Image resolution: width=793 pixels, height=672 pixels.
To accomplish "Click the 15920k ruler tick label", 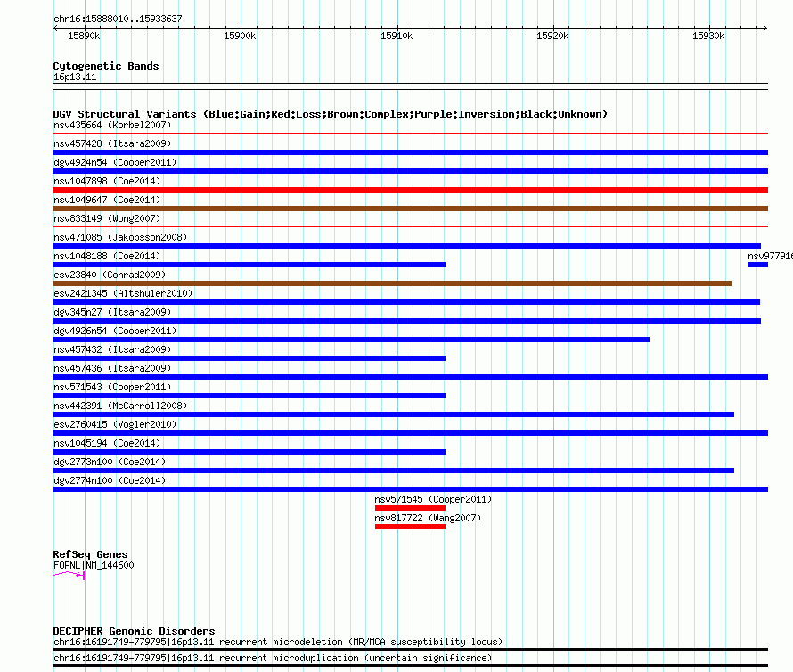I will coord(552,36).
